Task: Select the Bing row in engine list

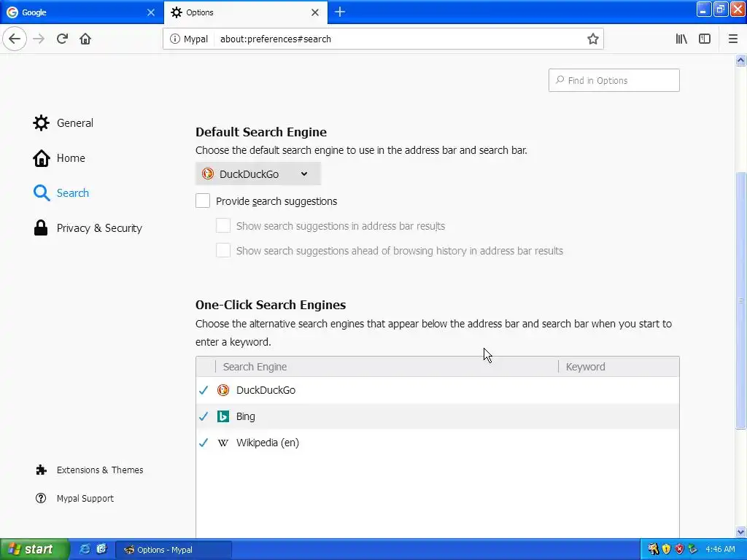Action: point(438,416)
